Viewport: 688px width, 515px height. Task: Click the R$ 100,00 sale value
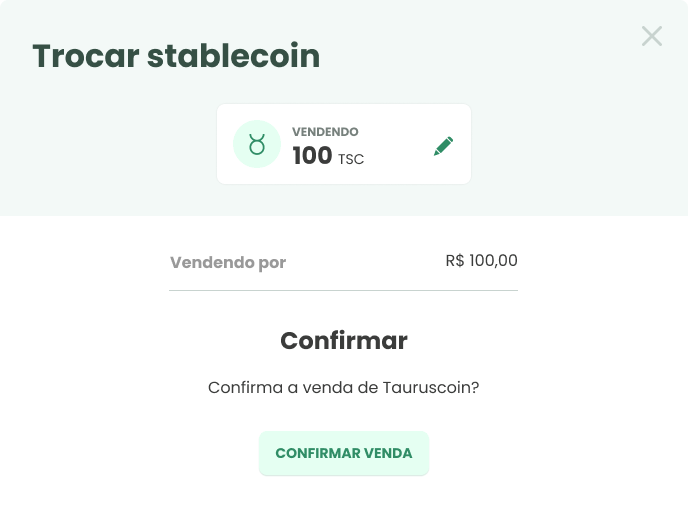point(481,261)
